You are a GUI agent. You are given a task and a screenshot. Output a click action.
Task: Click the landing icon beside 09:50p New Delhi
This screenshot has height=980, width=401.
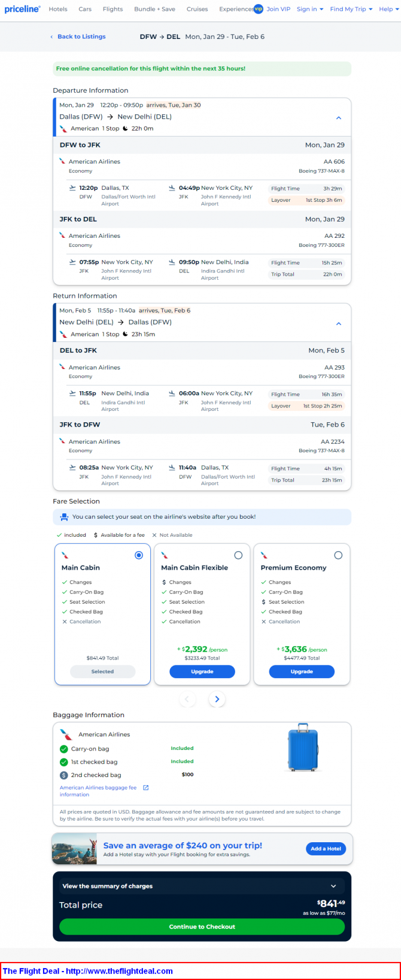(172, 262)
